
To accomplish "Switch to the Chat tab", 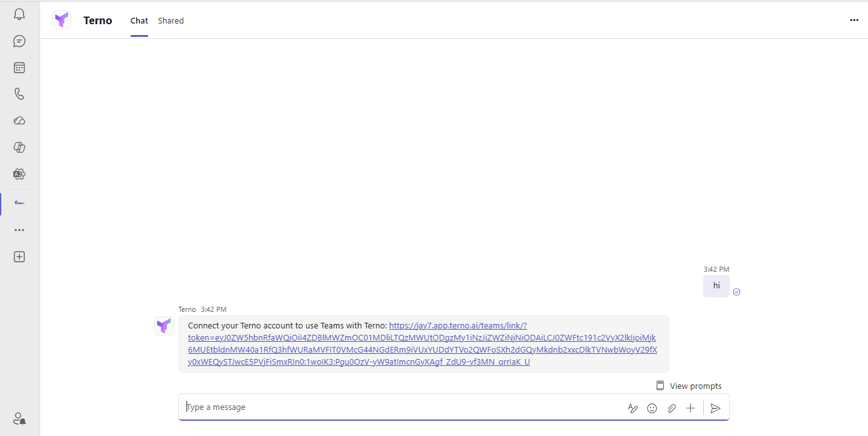I will 139,20.
